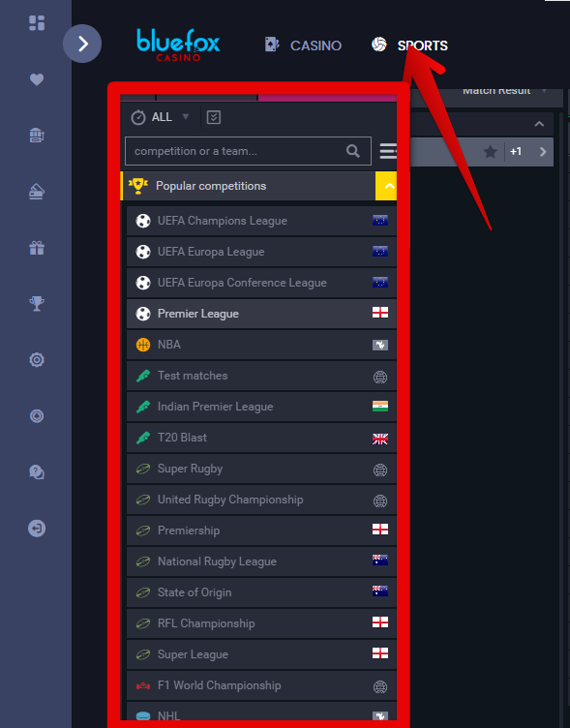The height and width of the screenshot is (728, 570).
Task: Select Indian Premier League
Action: pos(261,407)
